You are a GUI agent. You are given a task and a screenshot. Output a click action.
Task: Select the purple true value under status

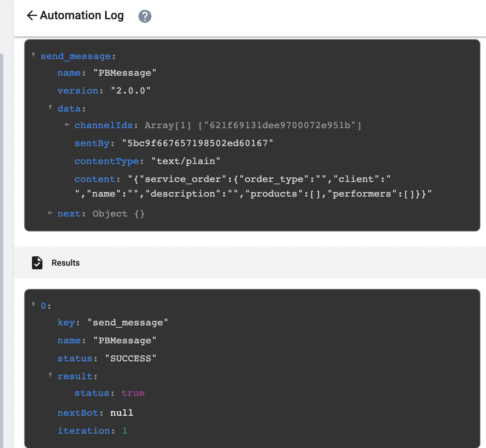pos(133,393)
